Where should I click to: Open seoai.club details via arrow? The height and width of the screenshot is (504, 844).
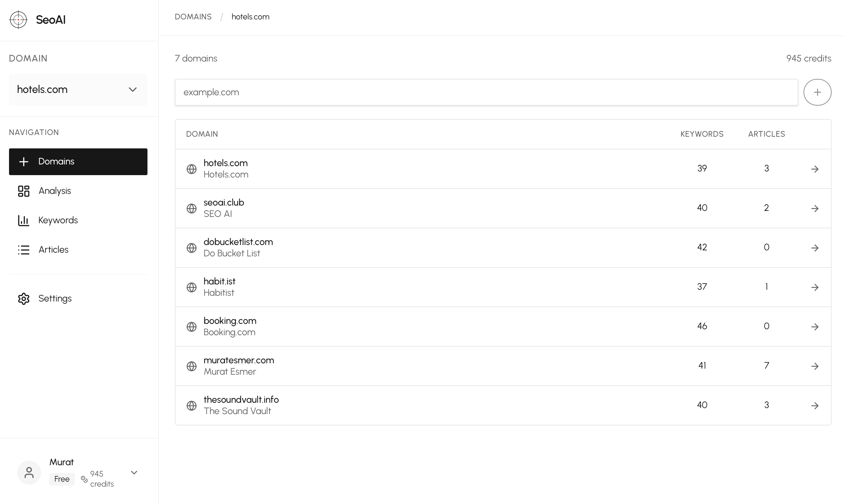click(816, 208)
